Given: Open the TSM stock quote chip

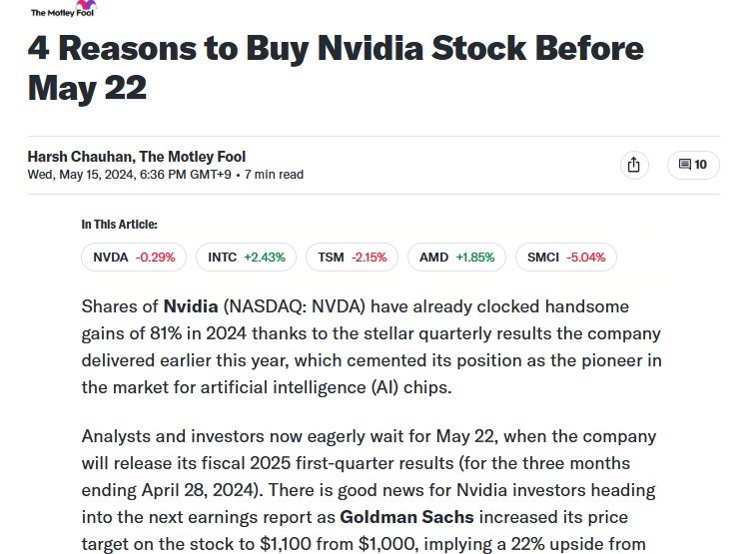Looking at the screenshot, I should pyautogui.click(x=352, y=258).
